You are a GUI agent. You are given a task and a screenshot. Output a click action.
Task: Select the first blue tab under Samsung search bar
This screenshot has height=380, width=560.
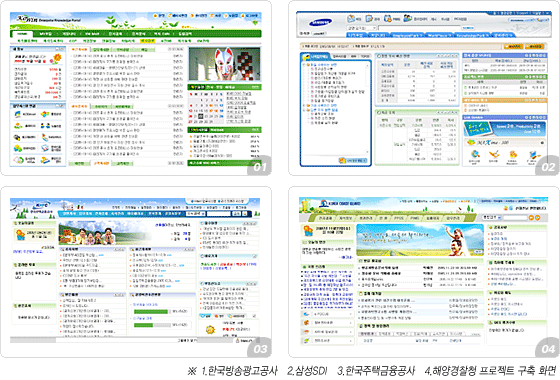[x=356, y=35]
